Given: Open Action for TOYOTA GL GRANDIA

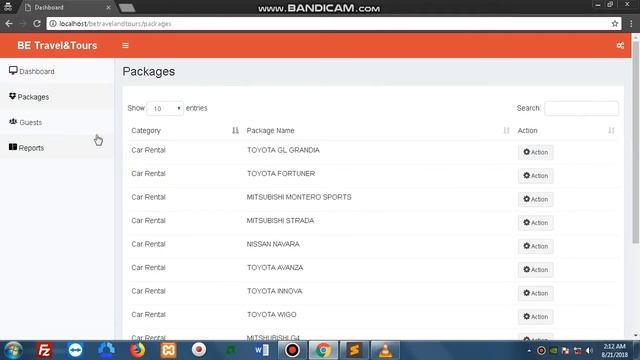Looking at the screenshot, I should pos(536,152).
